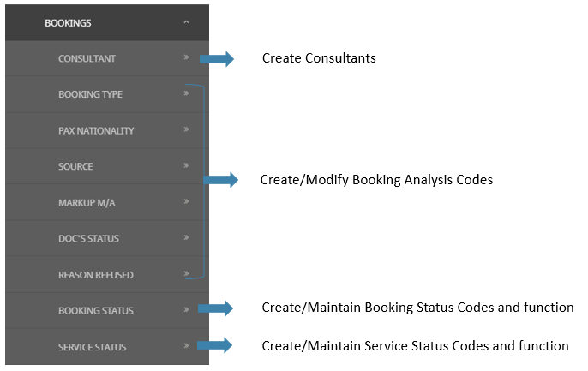Open the BOOKING TYPE menu item

107,94
